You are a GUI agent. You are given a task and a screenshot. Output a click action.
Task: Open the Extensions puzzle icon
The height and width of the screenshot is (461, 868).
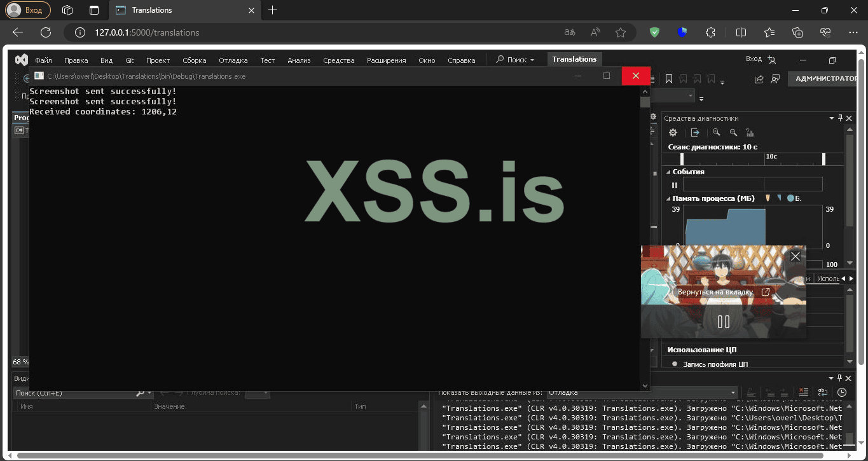coord(711,32)
